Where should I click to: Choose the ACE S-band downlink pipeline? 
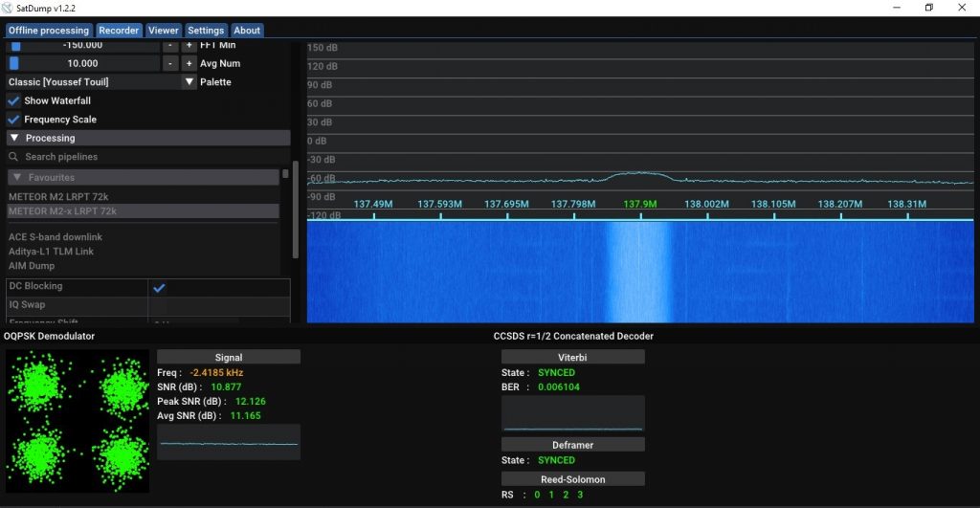point(56,237)
